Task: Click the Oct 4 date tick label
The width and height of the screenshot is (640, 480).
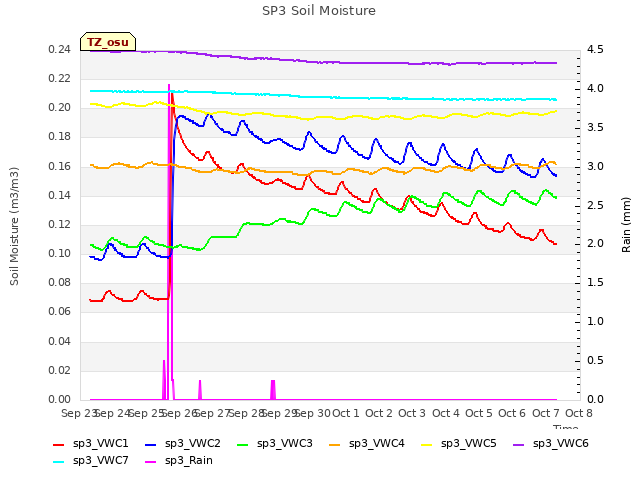Action: pyautogui.click(x=446, y=413)
